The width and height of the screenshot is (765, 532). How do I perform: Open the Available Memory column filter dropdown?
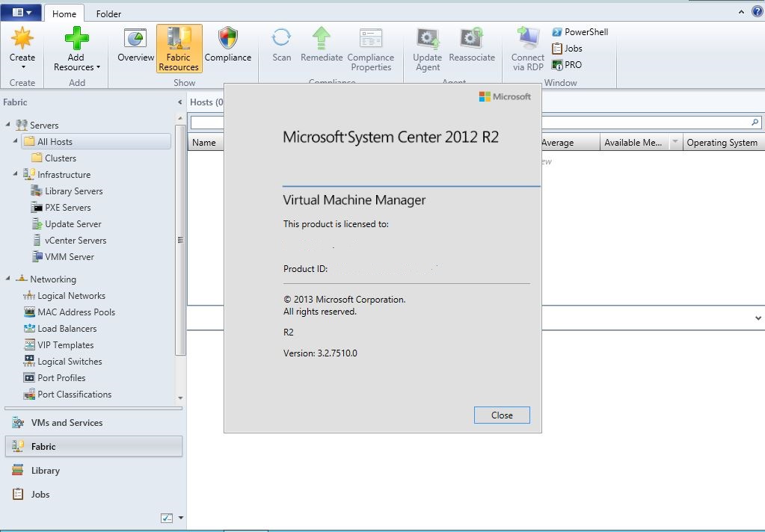pos(675,142)
